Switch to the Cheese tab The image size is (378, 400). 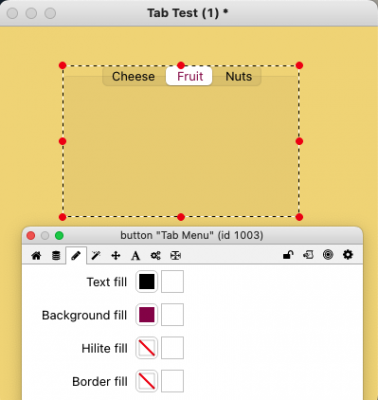pyautogui.click(x=133, y=76)
